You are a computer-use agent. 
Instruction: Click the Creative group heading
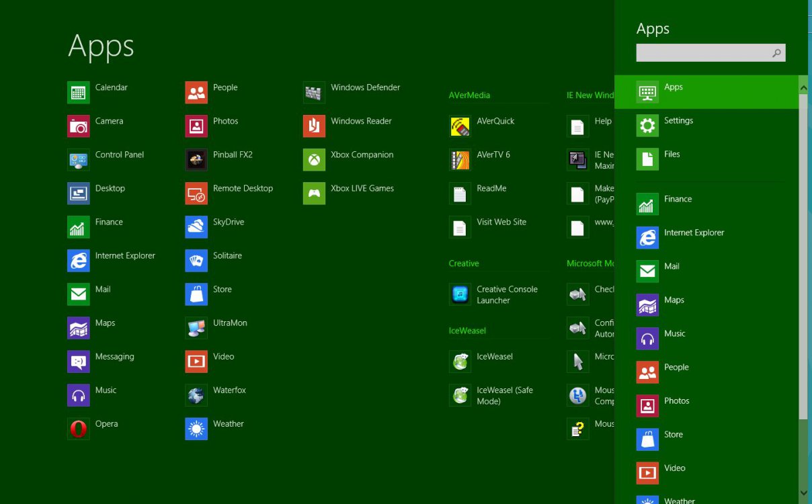pyautogui.click(x=464, y=263)
